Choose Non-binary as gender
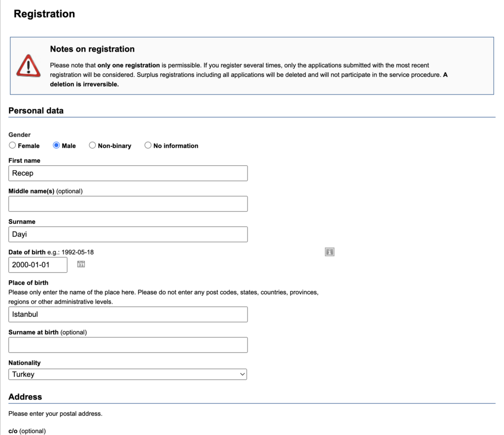Screen dimensions: 504x435 pyautogui.click(x=92, y=145)
